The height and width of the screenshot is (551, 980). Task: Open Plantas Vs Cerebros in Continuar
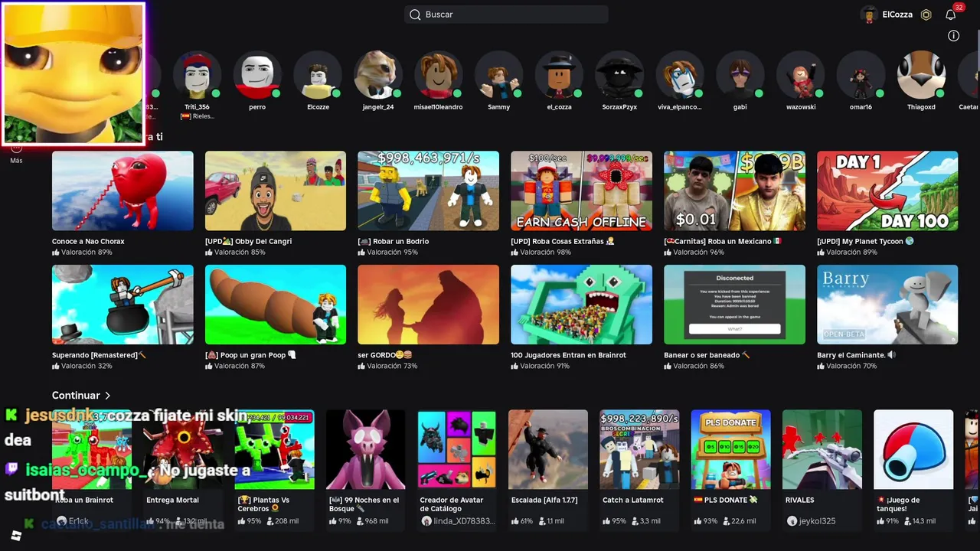274,449
